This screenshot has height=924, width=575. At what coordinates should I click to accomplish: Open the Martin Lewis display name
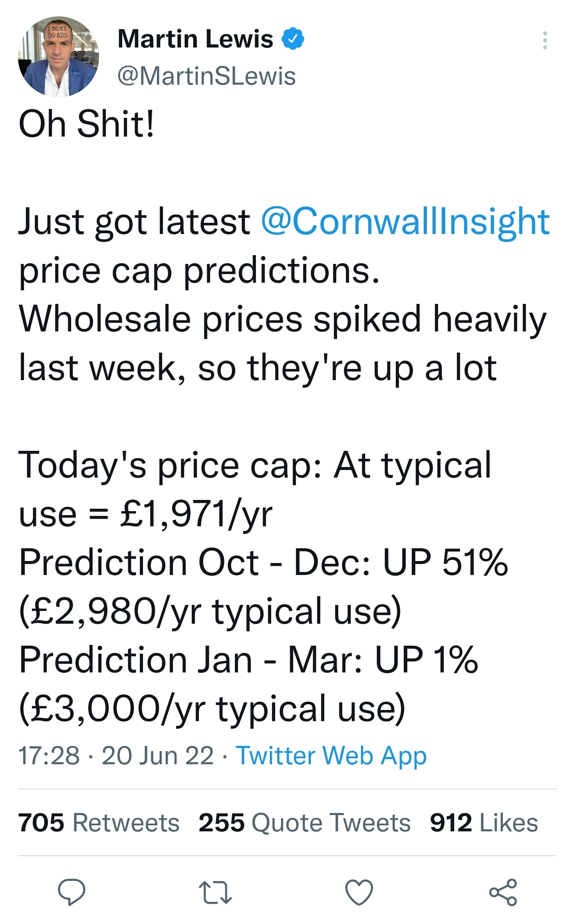pos(195,39)
